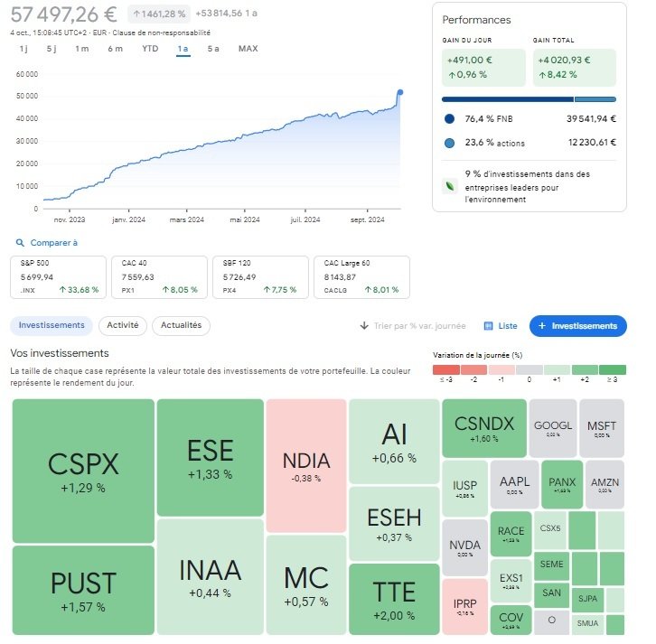Click the down arrow sort icon
The width and height of the screenshot is (656, 644).
[x=364, y=326]
